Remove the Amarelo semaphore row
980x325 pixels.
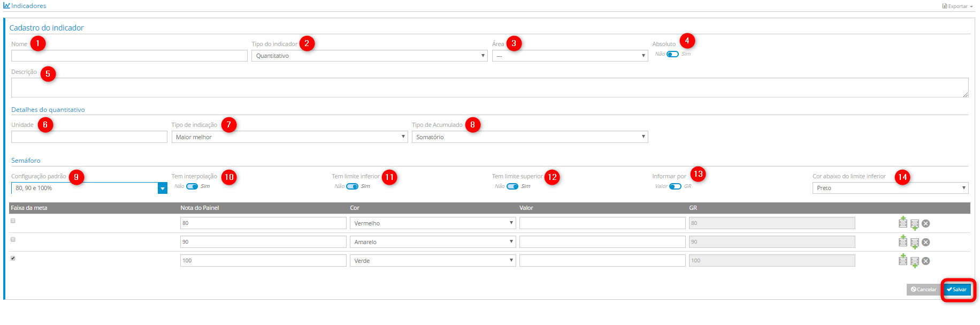tap(926, 243)
